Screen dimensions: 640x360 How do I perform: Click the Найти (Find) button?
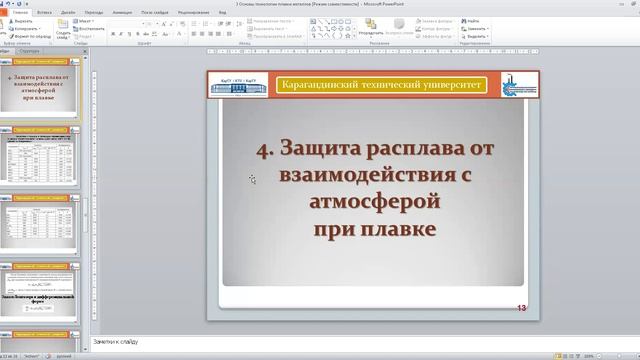point(470,21)
